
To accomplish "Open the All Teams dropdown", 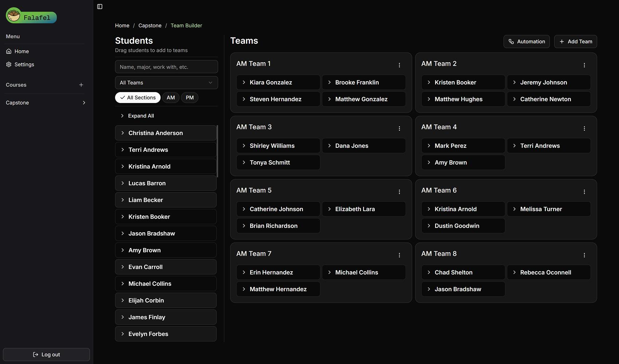I will pos(166,82).
